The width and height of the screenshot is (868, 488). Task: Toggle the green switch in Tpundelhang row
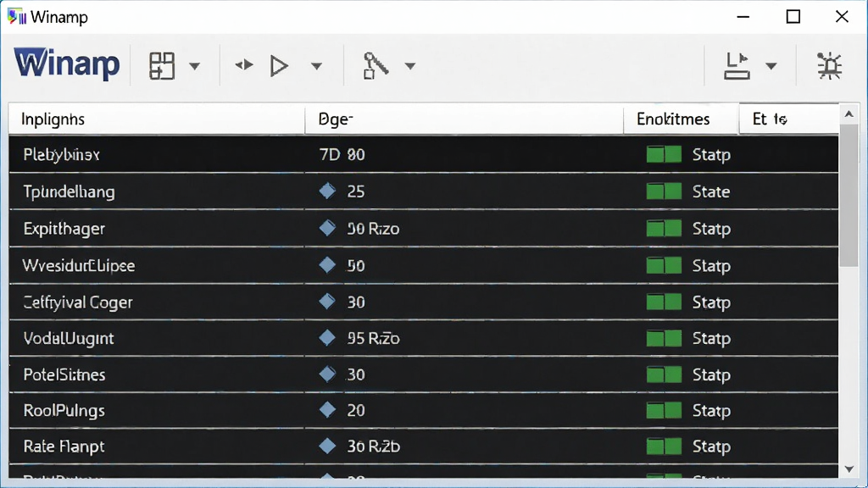[664, 191]
